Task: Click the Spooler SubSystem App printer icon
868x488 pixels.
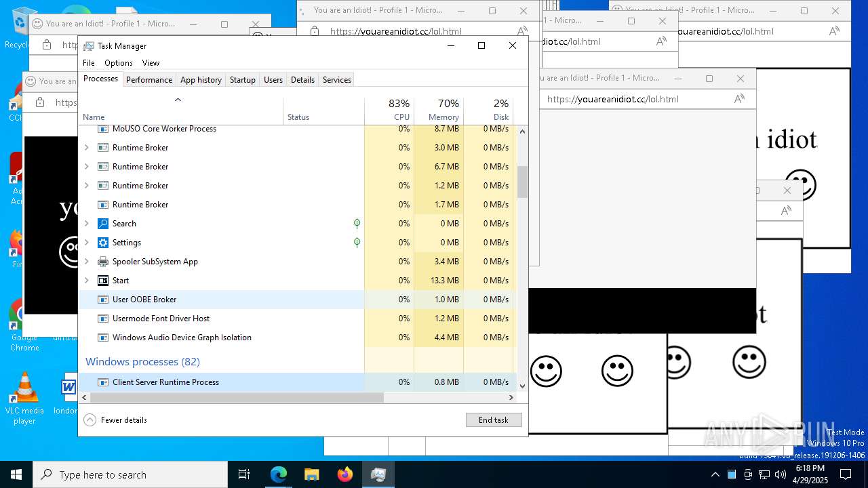Action: click(x=103, y=261)
